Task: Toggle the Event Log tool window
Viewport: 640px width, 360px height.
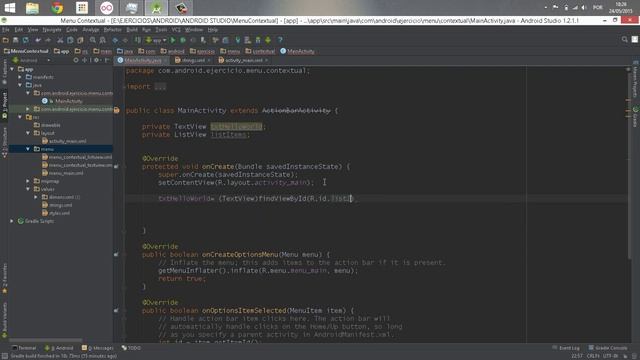Action: click(x=566, y=348)
